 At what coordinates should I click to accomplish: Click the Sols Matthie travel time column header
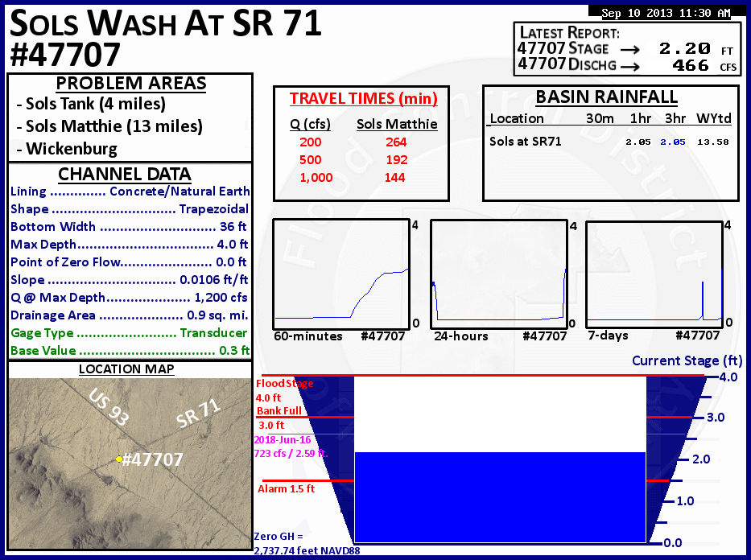(397, 124)
